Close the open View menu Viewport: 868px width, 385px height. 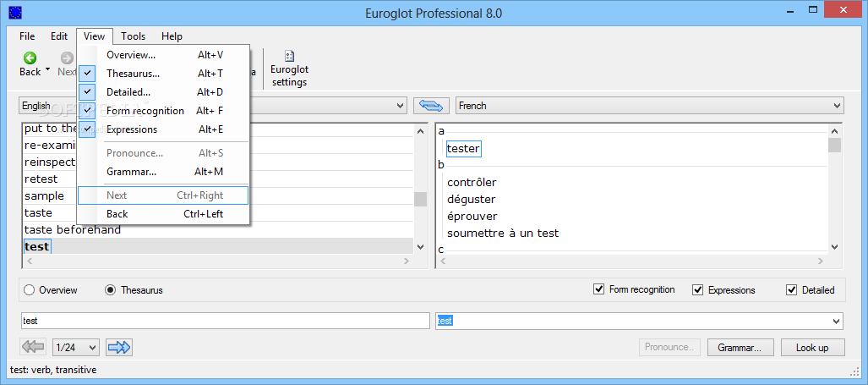point(94,36)
